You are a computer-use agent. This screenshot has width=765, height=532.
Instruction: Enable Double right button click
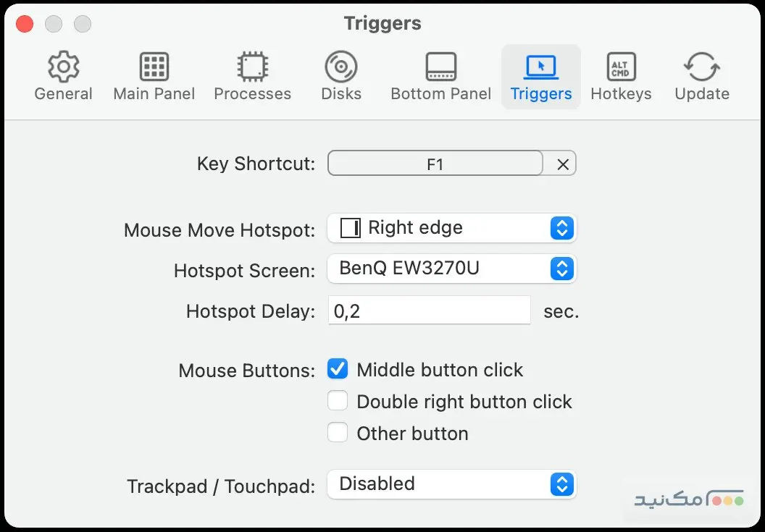[x=338, y=401]
